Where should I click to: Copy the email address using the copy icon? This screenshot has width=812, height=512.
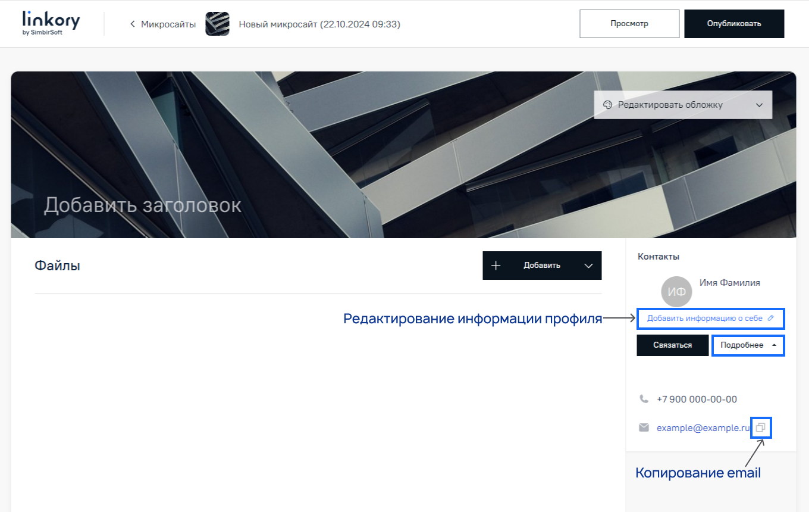(761, 427)
